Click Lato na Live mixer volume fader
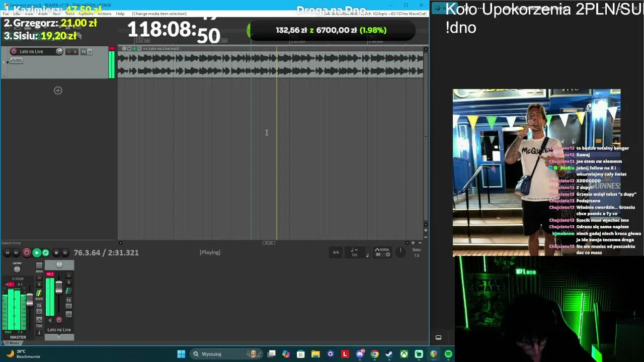This screenshot has width=644, height=362. (x=59, y=287)
